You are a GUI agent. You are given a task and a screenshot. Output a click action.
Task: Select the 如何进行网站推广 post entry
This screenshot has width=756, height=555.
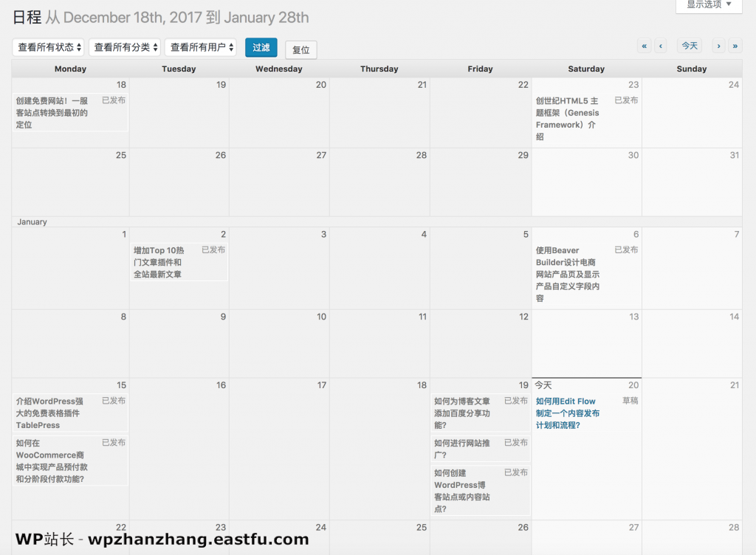point(463,449)
